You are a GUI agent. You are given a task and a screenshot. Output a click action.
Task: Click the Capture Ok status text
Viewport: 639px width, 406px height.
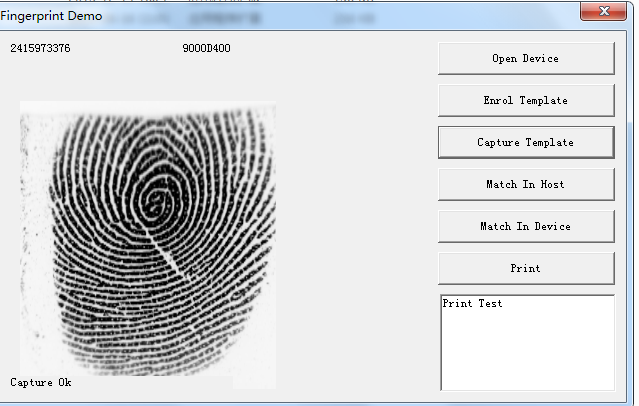41,382
